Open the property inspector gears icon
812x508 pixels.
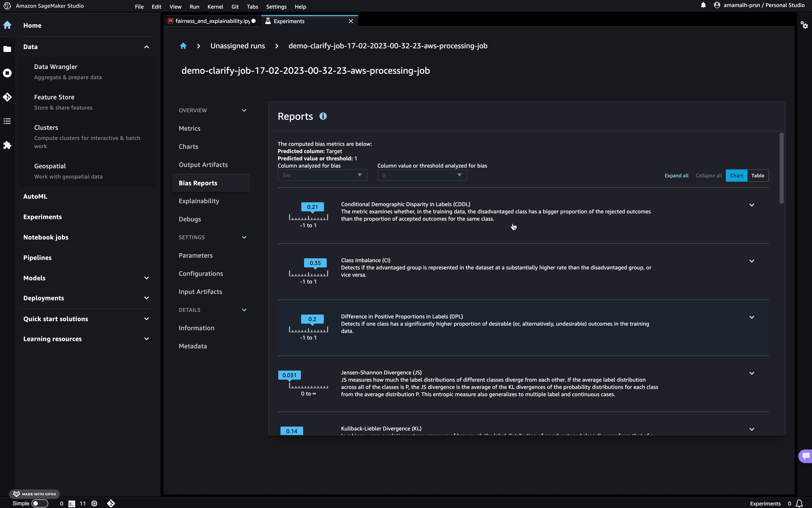pyautogui.click(x=804, y=25)
